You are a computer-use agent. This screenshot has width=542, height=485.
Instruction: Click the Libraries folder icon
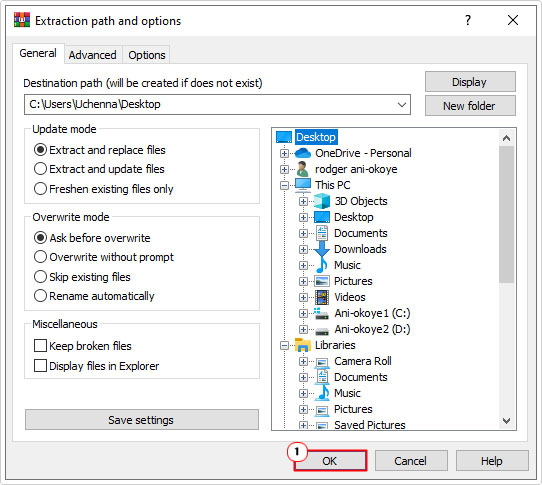coord(303,345)
